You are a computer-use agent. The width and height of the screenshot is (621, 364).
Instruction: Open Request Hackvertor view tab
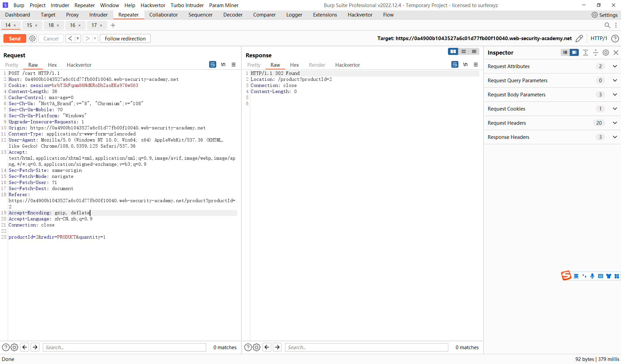[79, 65]
